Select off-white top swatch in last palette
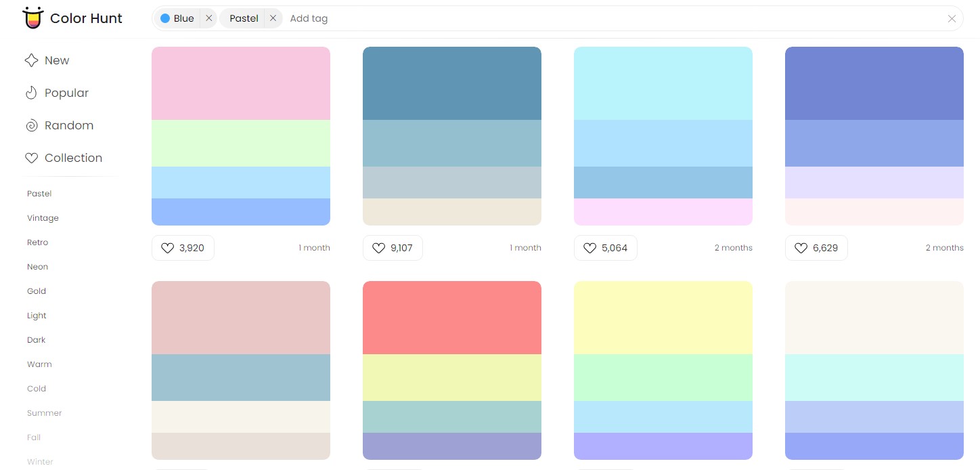 click(874, 318)
